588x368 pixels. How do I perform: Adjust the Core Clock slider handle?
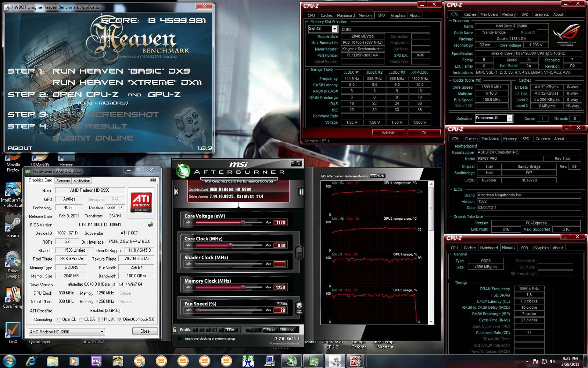point(230,245)
